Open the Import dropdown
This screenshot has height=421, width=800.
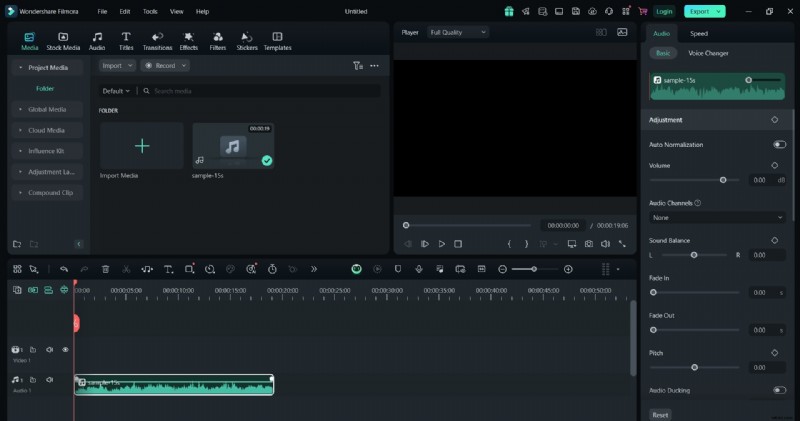point(117,66)
